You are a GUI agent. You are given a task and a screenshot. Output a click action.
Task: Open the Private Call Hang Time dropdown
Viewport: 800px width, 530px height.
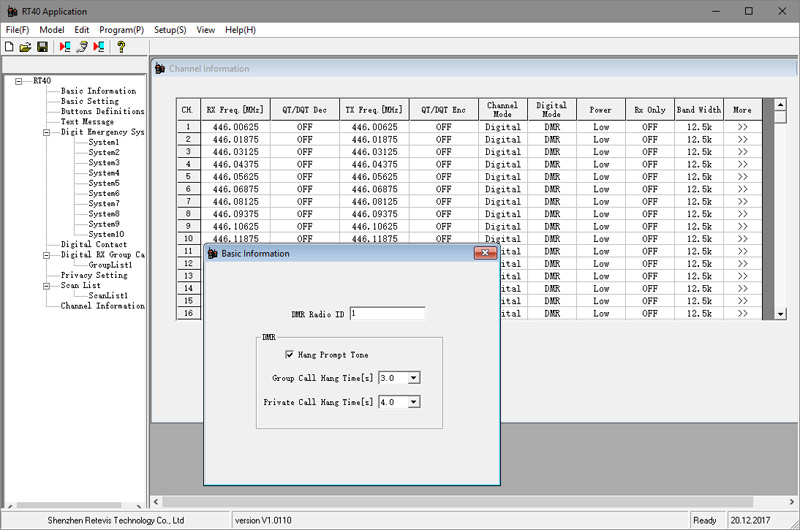[x=414, y=402]
